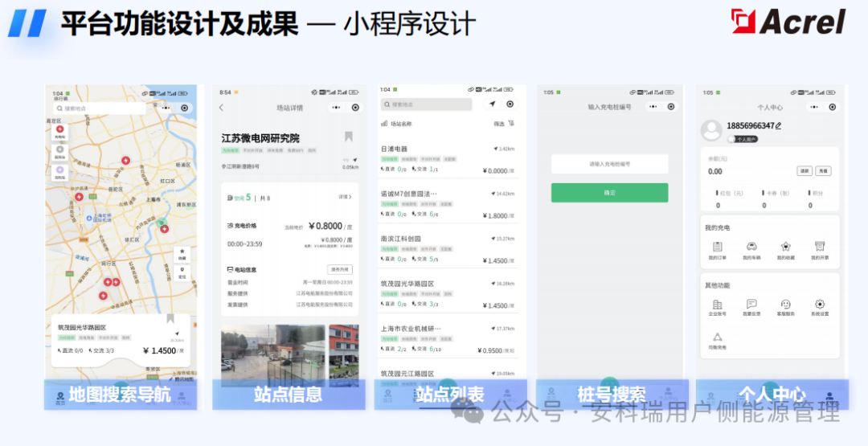Select the 诺诚M7创意园法 station row
The height and width of the screenshot is (446, 868).
(448, 205)
